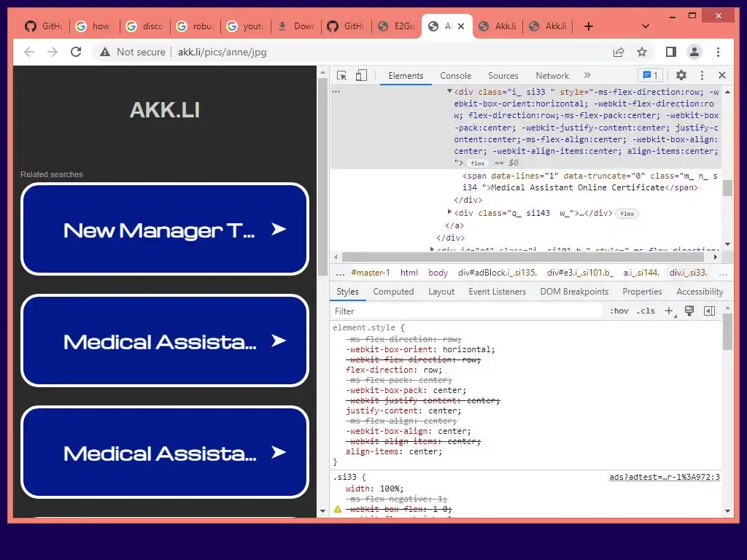Viewport: 747px width, 560px height.
Task: Toggle computed styles sidebar icon
Action: 709,311
